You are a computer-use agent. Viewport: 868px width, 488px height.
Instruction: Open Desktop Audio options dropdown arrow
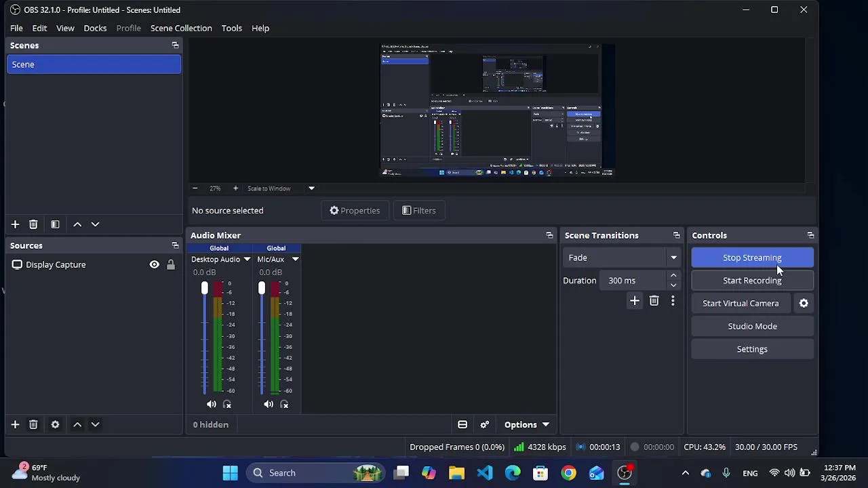coord(247,260)
